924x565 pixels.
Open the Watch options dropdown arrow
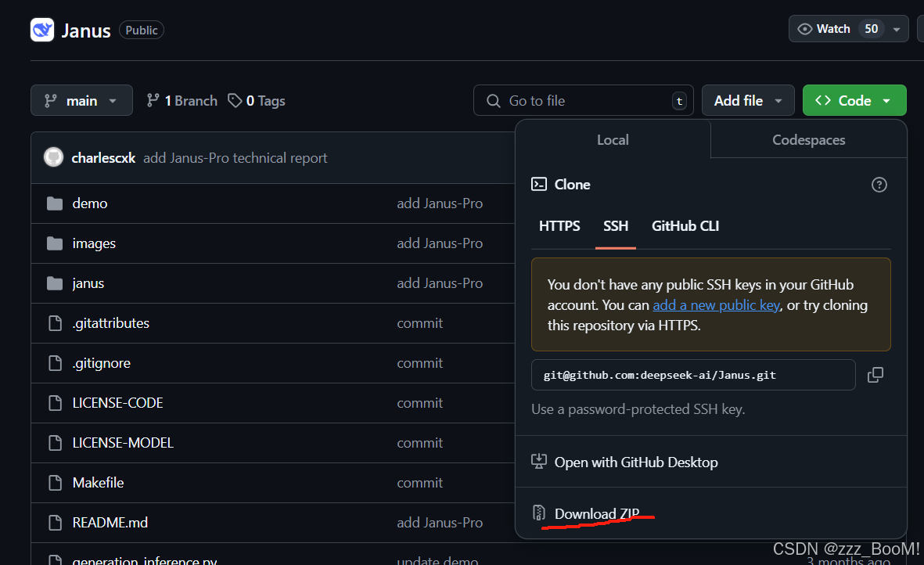897,29
